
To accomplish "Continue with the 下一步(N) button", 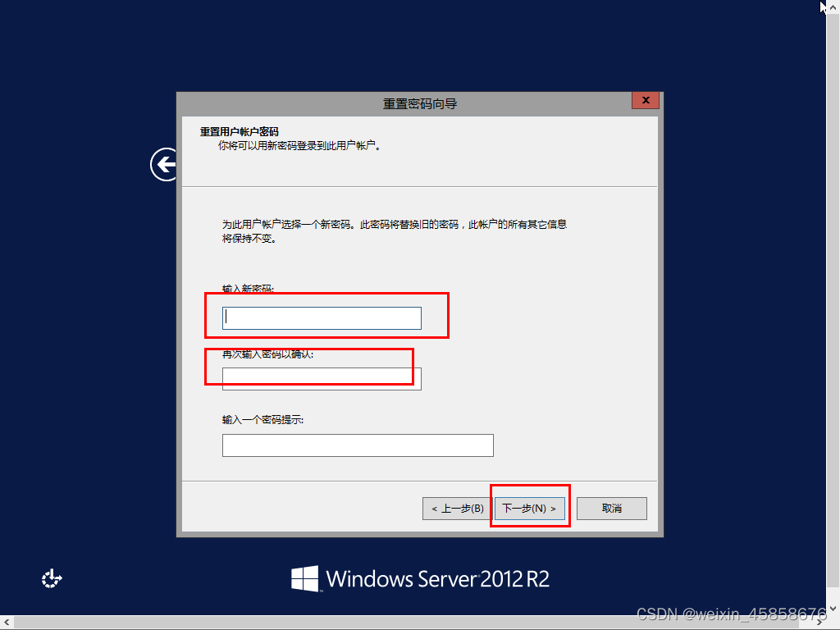I will [x=529, y=509].
